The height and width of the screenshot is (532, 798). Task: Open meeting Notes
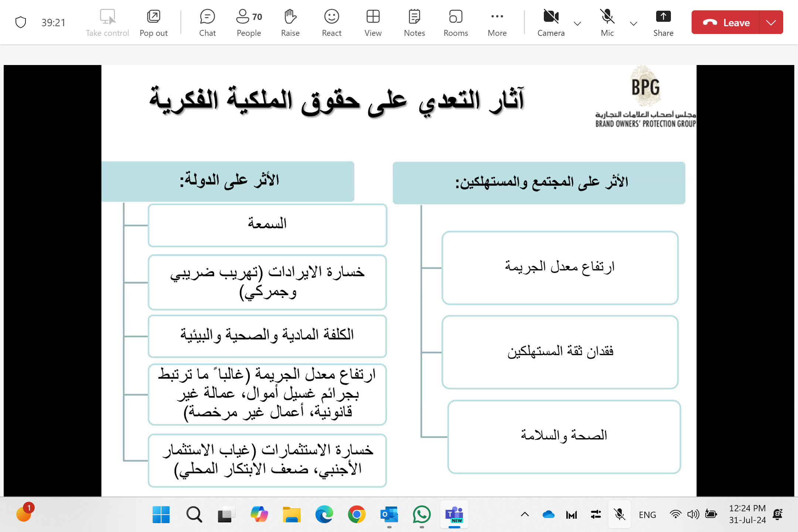tap(414, 23)
